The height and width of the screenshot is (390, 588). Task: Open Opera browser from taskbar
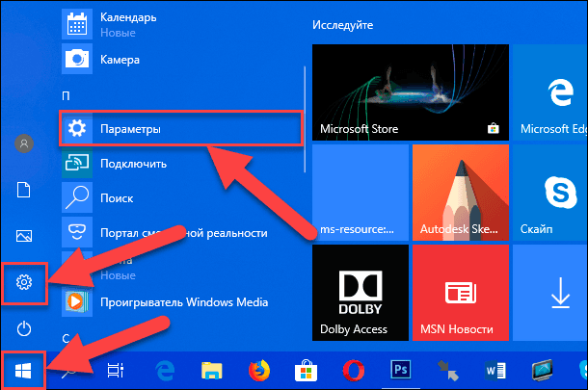[353, 371]
